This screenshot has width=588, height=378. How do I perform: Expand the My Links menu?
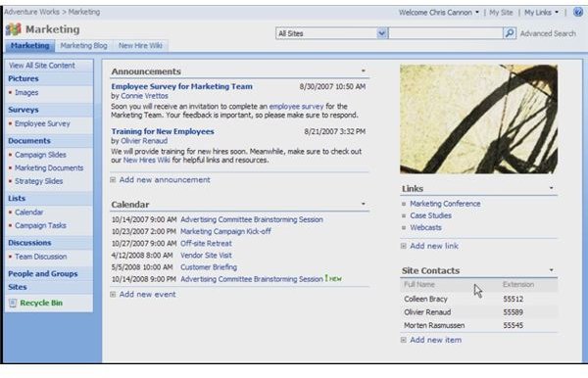click(x=556, y=13)
